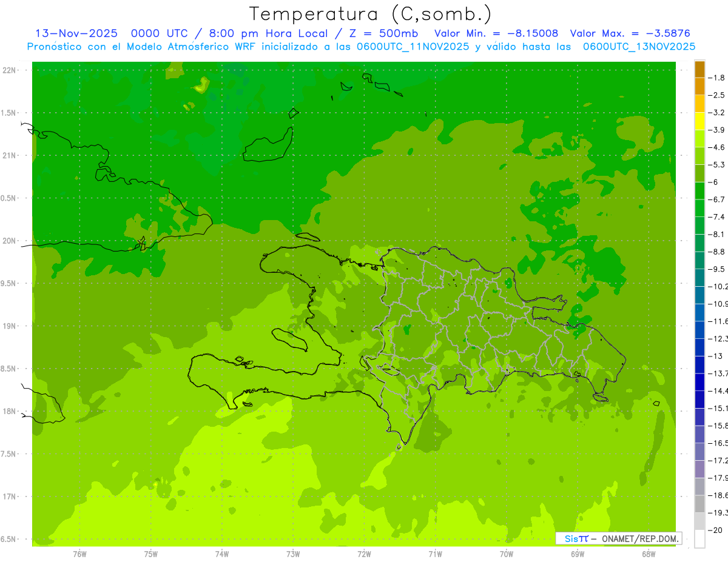Image resolution: width=728 pixels, height=562 pixels.
Task: Click the "-11.6" color bar label
Action: pyautogui.click(x=718, y=321)
